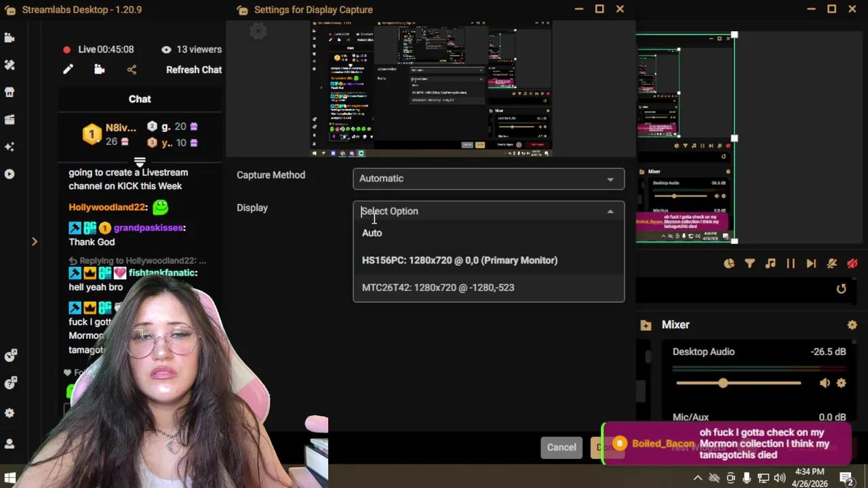The height and width of the screenshot is (488, 868).
Task: Click the Display Select Option combo box
Action: 488,211
